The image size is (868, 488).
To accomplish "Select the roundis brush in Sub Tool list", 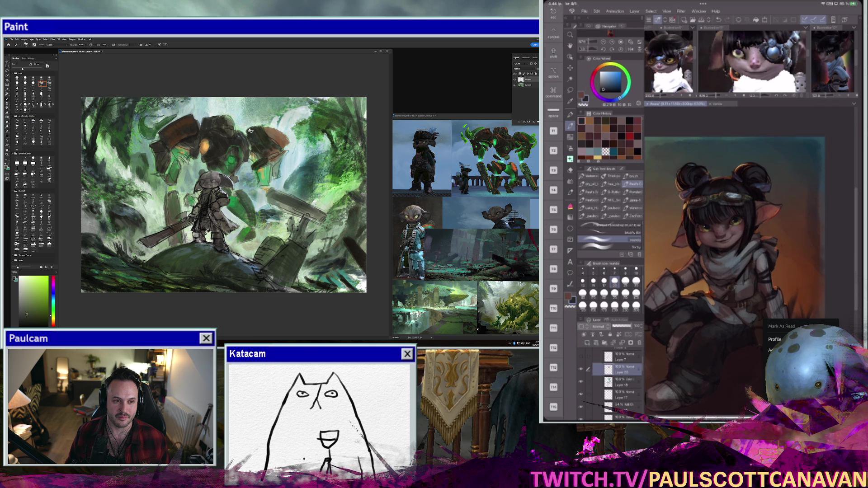I will pos(609,239).
